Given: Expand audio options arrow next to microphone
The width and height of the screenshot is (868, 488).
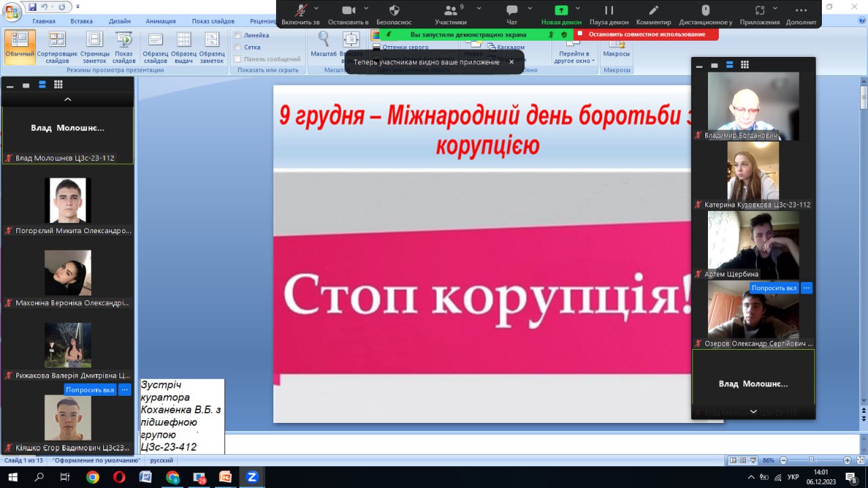Looking at the screenshot, I should click(317, 8).
